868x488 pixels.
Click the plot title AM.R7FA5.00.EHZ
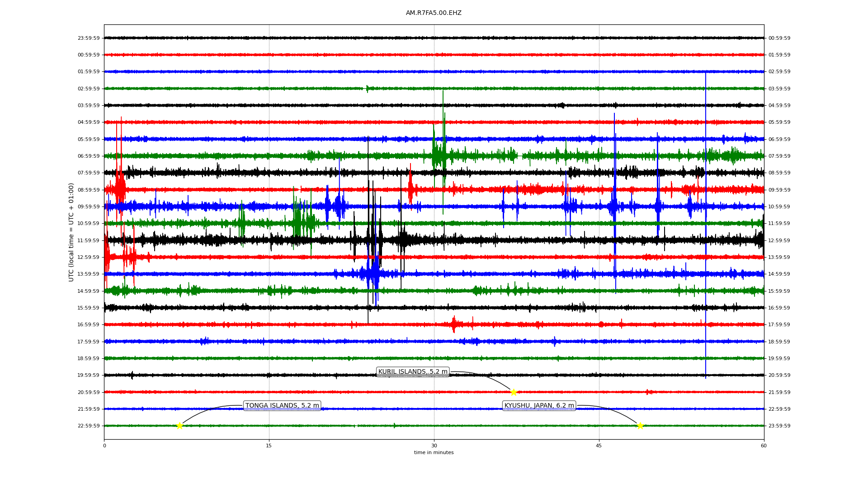(434, 13)
